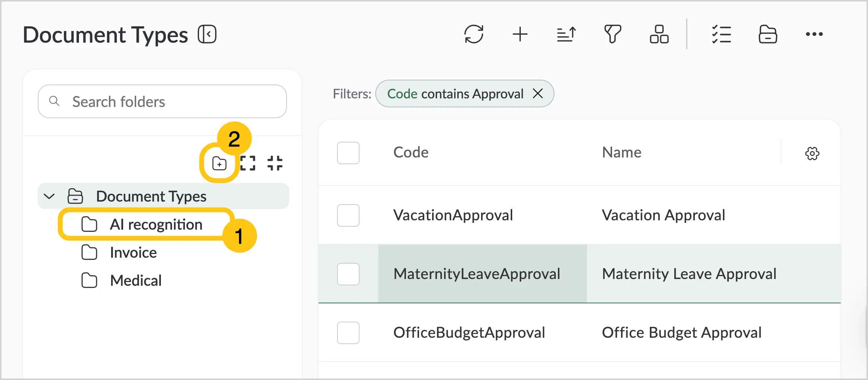Open table column settings gear
The image size is (868, 380).
click(x=812, y=153)
